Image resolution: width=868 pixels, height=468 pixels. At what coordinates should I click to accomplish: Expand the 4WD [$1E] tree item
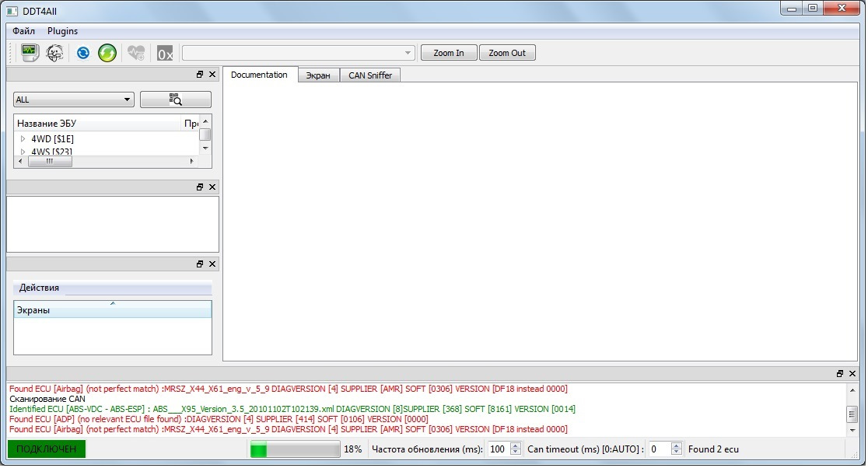pyautogui.click(x=23, y=138)
